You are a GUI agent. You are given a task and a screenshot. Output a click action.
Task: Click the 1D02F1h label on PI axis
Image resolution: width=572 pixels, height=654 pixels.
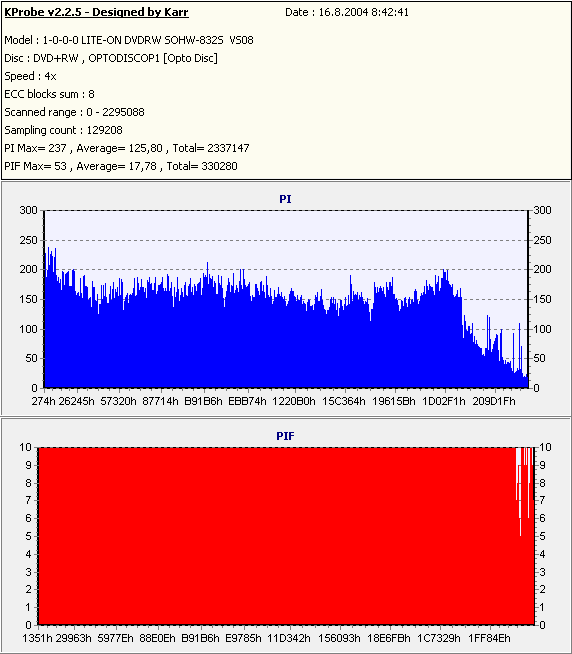tap(444, 401)
